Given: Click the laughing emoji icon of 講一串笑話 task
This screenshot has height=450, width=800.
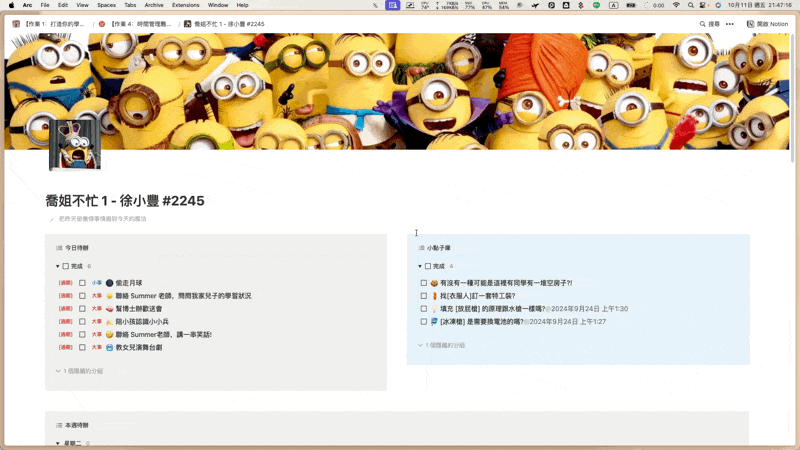Looking at the screenshot, I should (109, 335).
